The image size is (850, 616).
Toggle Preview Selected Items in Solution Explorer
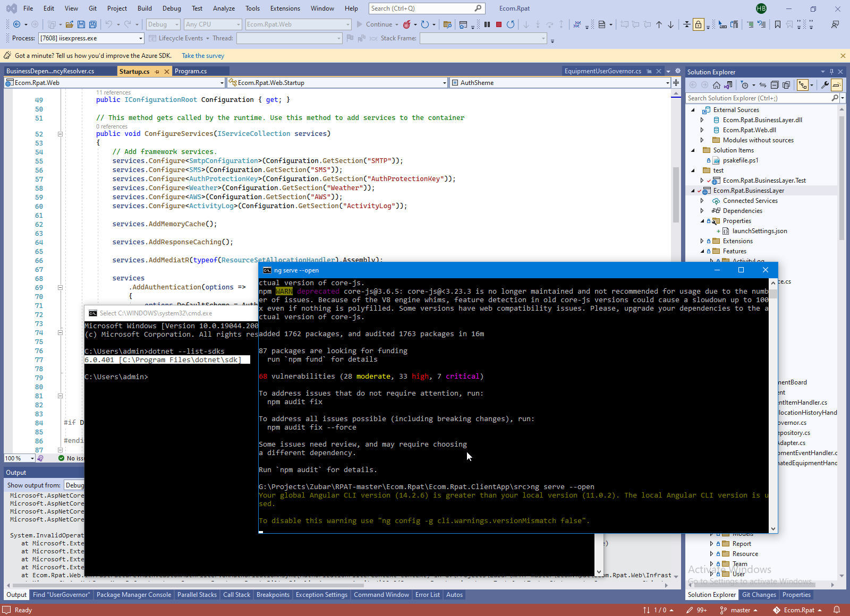tap(837, 85)
